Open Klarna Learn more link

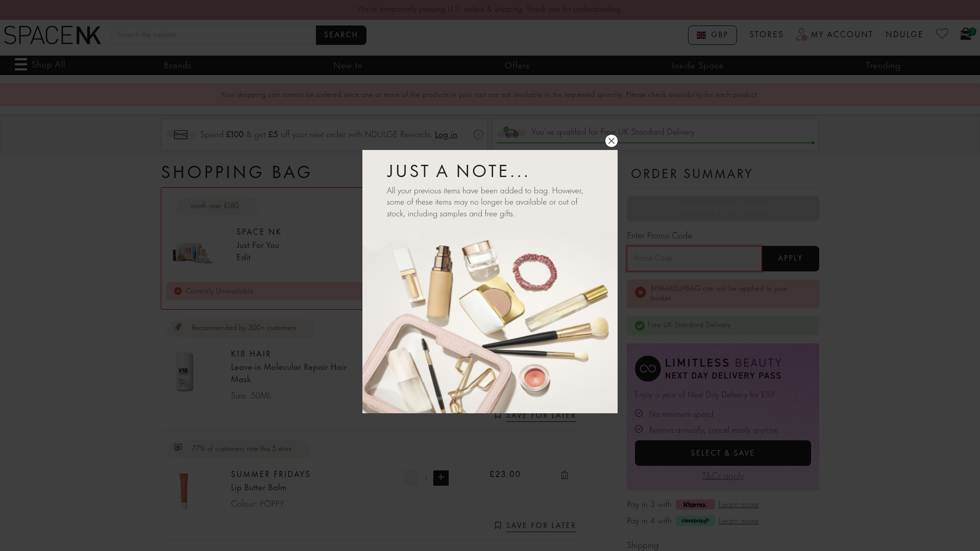click(x=738, y=505)
